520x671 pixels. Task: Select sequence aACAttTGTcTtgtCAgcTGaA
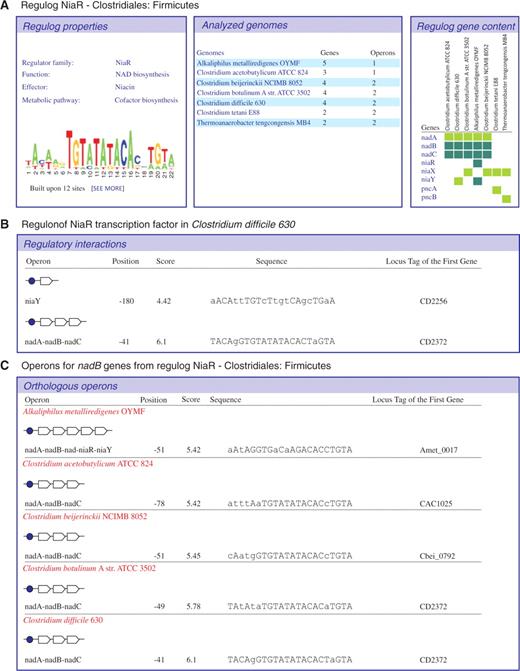tap(273, 301)
